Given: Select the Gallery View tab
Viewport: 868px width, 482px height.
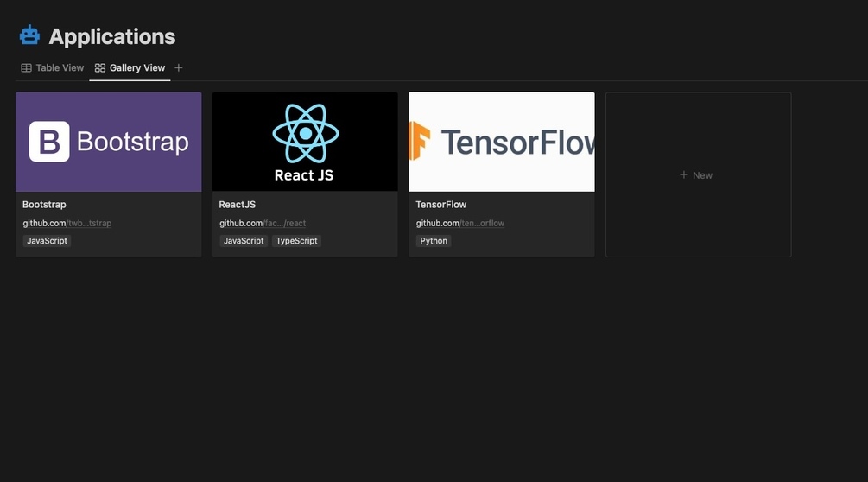Looking at the screenshot, I should [x=130, y=67].
